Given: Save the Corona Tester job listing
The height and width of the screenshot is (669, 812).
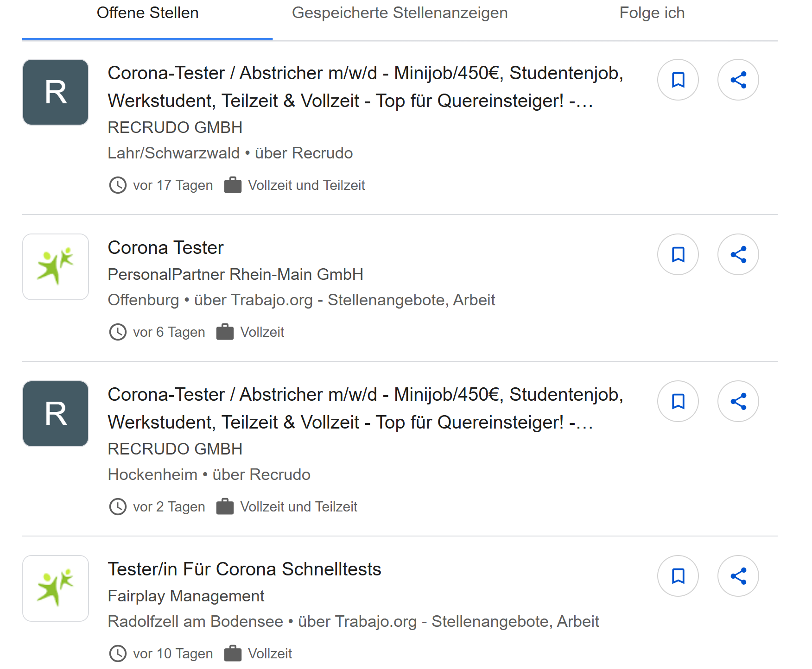Looking at the screenshot, I should [x=678, y=254].
